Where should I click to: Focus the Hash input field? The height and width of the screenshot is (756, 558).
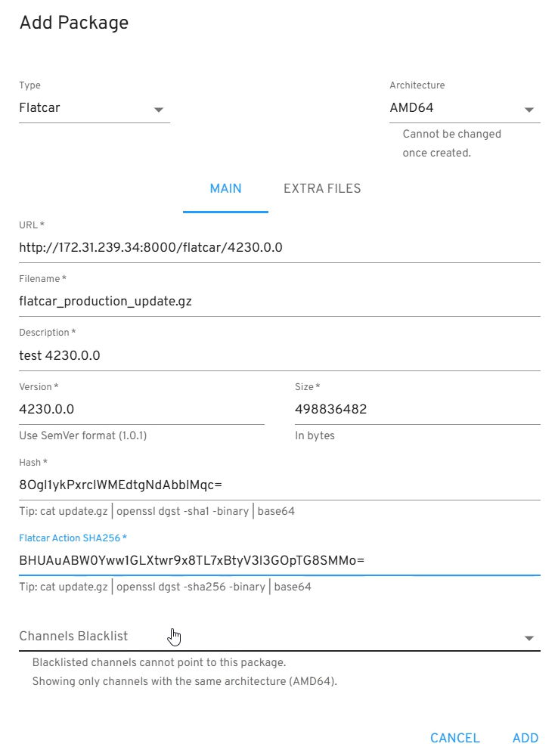tap(278, 485)
